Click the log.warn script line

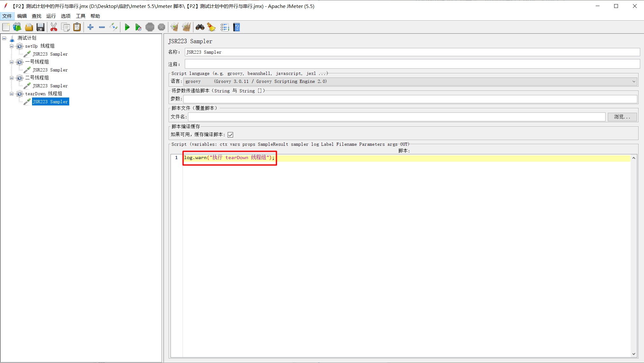229,158
